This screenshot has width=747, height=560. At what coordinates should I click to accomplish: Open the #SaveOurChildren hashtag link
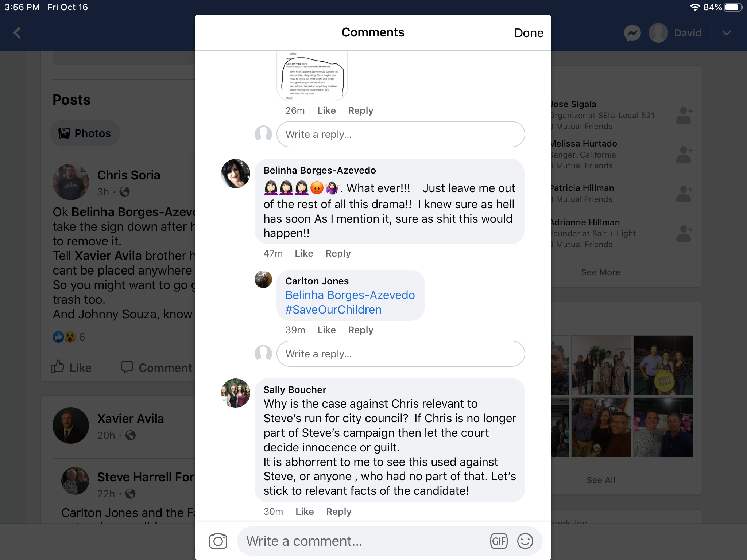pyautogui.click(x=333, y=310)
